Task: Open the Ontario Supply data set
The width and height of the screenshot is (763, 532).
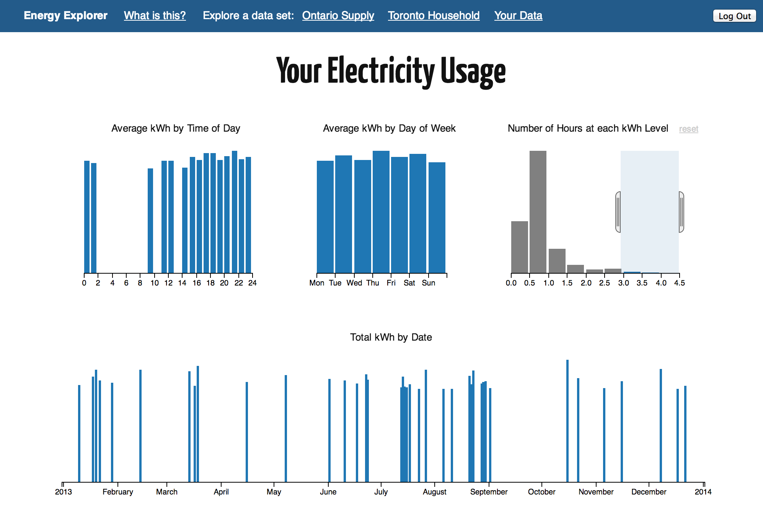Action: [x=338, y=16]
